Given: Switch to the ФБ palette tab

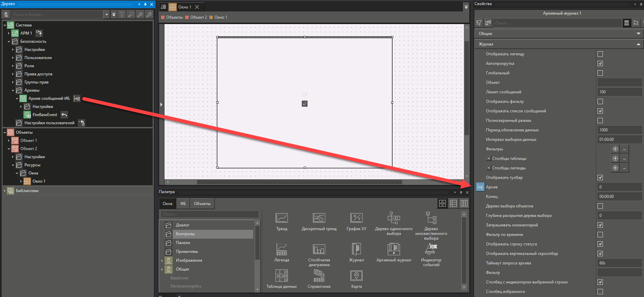Looking at the screenshot, I should coord(183,204).
